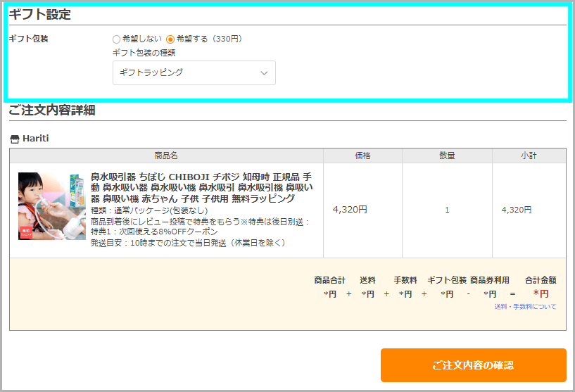Image resolution: width=575 pixels, height=392 pixels.
Task: Click 価格 column header
Action: tap(362, 156)
